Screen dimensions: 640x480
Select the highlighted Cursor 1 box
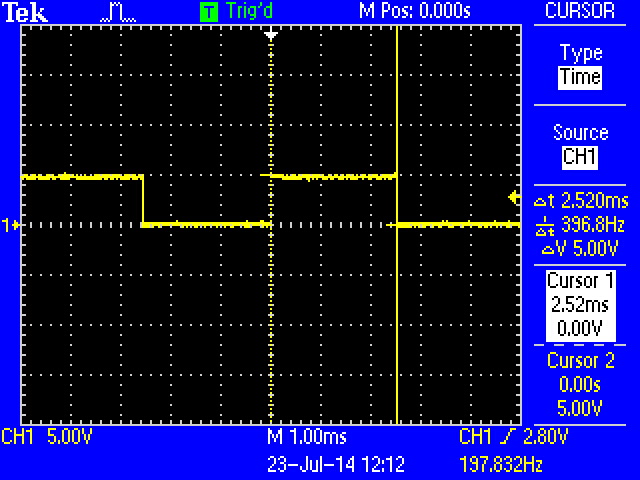pos(580,305)
